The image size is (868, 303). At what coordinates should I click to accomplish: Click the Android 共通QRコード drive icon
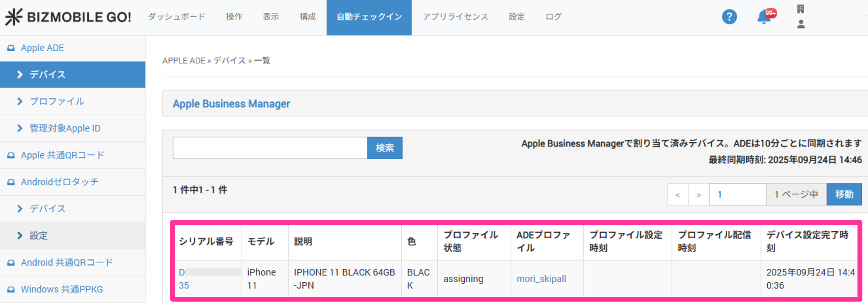(11, 263)
